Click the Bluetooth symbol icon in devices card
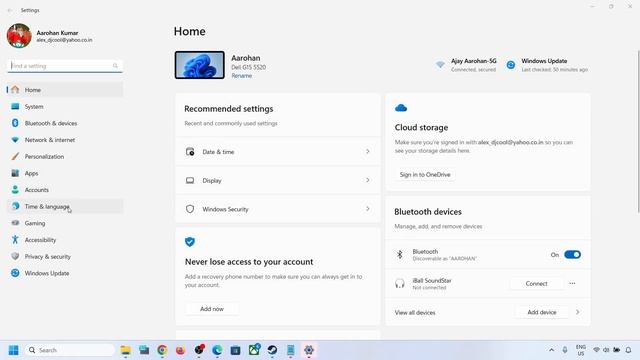This screenshot has width=640, height=360. [x=400, y=255]
